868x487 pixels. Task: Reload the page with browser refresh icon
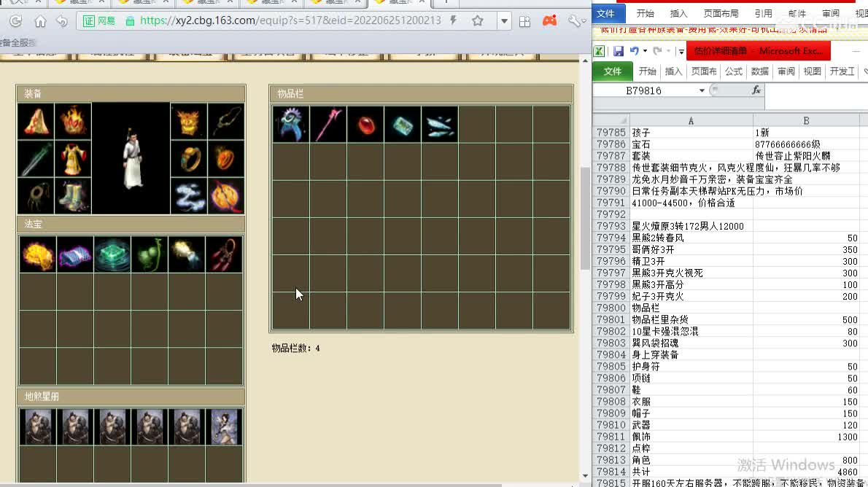click(15, 21)
